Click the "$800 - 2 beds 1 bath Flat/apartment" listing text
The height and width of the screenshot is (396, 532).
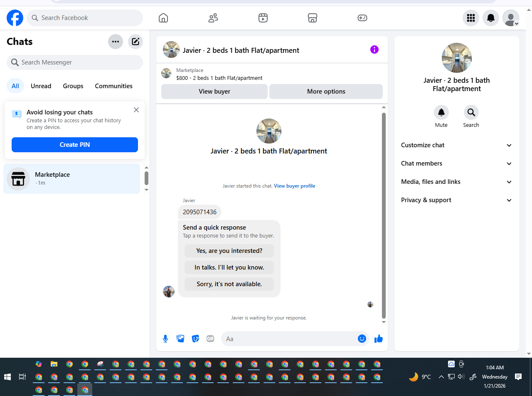(x=219, y=78)
